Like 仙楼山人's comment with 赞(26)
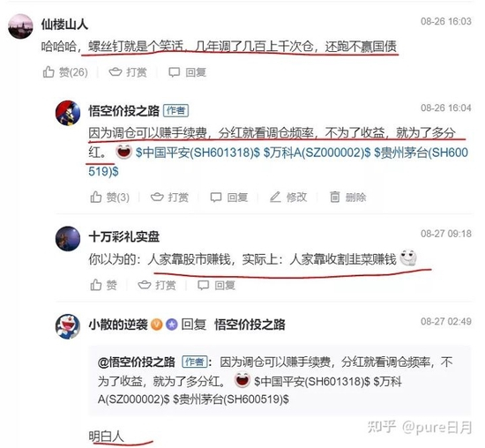This screenshot has height=448, width=485. coord(65,72)
